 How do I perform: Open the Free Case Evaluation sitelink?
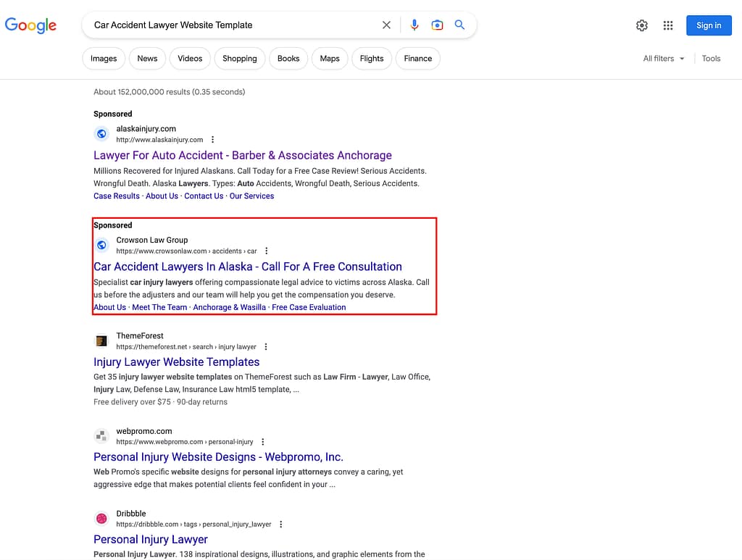tap(309, 307)
